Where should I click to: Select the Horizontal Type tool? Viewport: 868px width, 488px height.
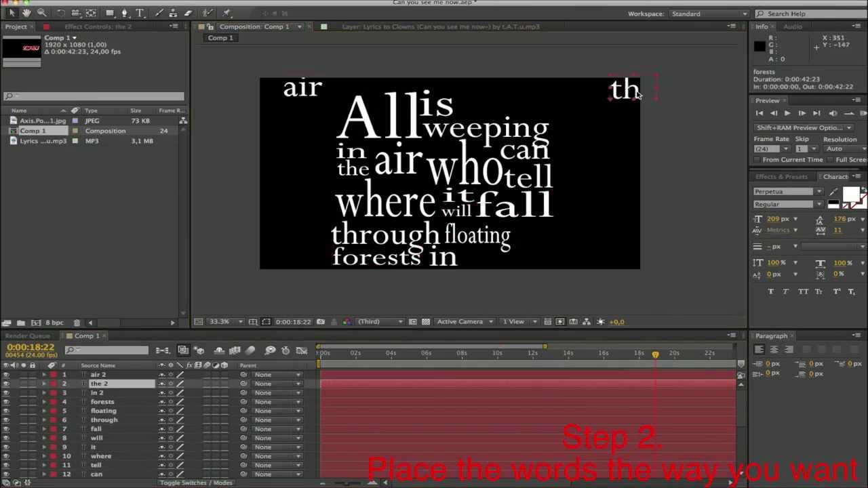pos(140,13)
